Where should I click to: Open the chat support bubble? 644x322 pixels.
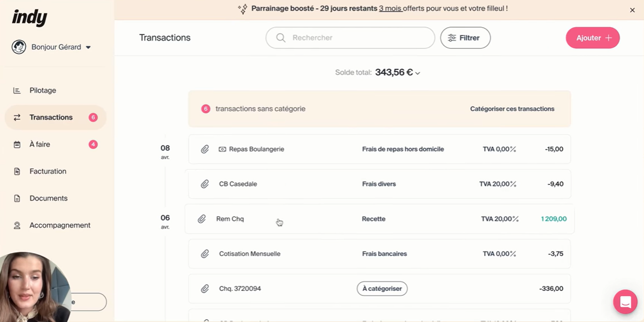point(625,302)
